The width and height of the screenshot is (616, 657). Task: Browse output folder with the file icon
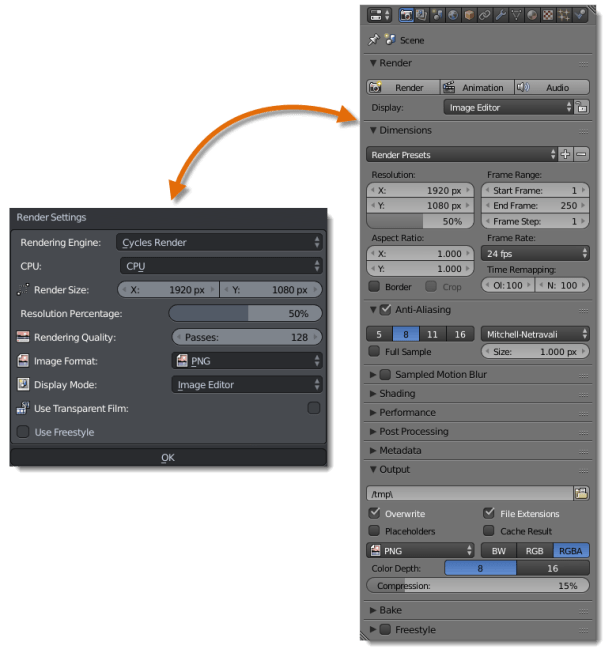pyautogui.click(x=581, y=493)
